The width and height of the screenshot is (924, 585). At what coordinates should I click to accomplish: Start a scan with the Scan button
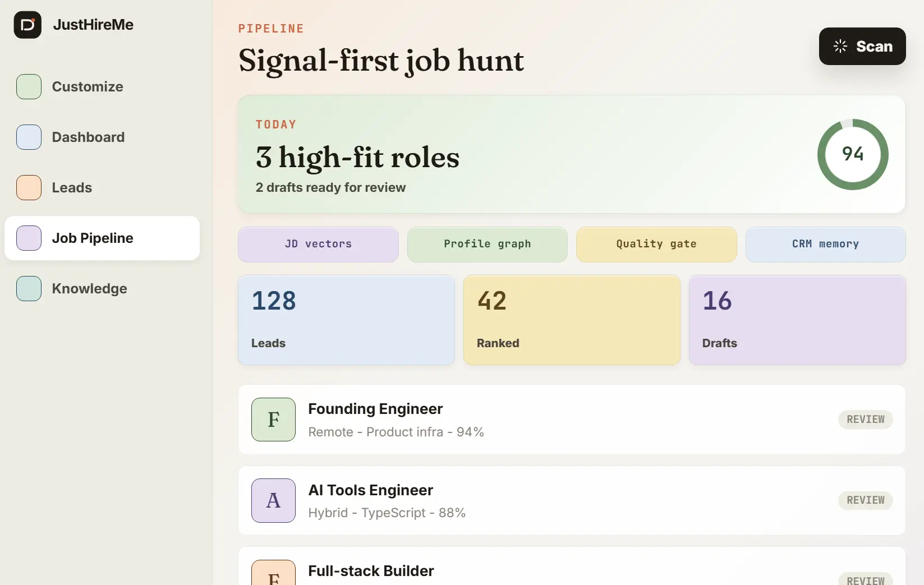point(862,46)
